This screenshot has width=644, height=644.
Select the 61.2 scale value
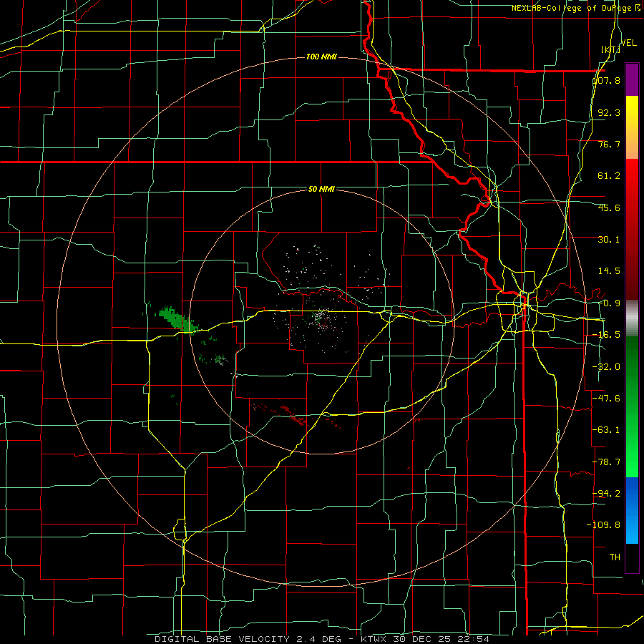pos(609,176)
